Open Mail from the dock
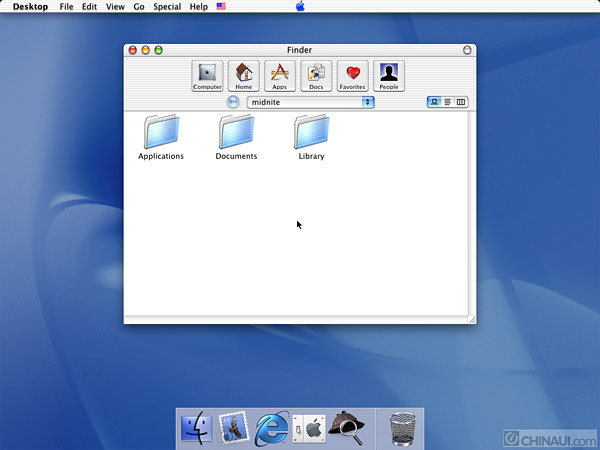This screenshot has width=600, height=450. (x=233, y=428)
